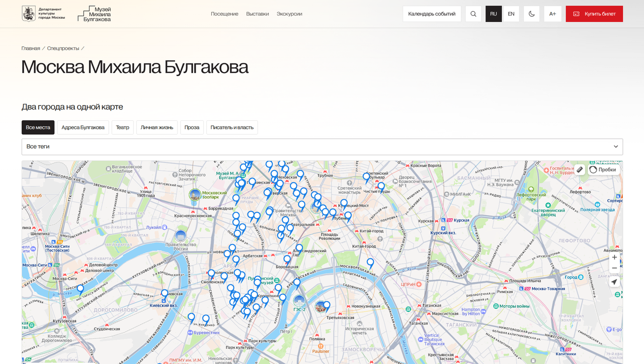The width and height of the screenshot is (644, 364).
Task: Click the Третьяковская metro label on map
Action: (340, 318)
